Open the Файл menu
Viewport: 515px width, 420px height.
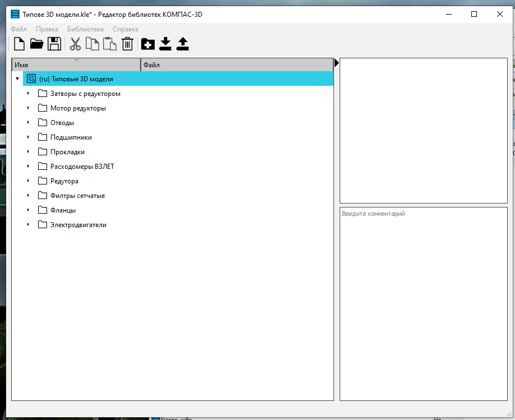(18, 29)
